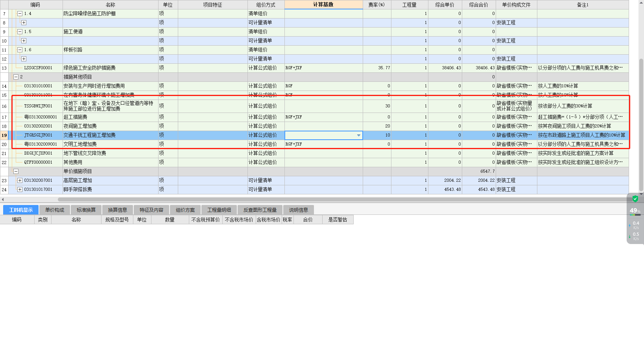
Task: Click the 规格及型号 header in lower table
Action: click(x=117, y=220)
